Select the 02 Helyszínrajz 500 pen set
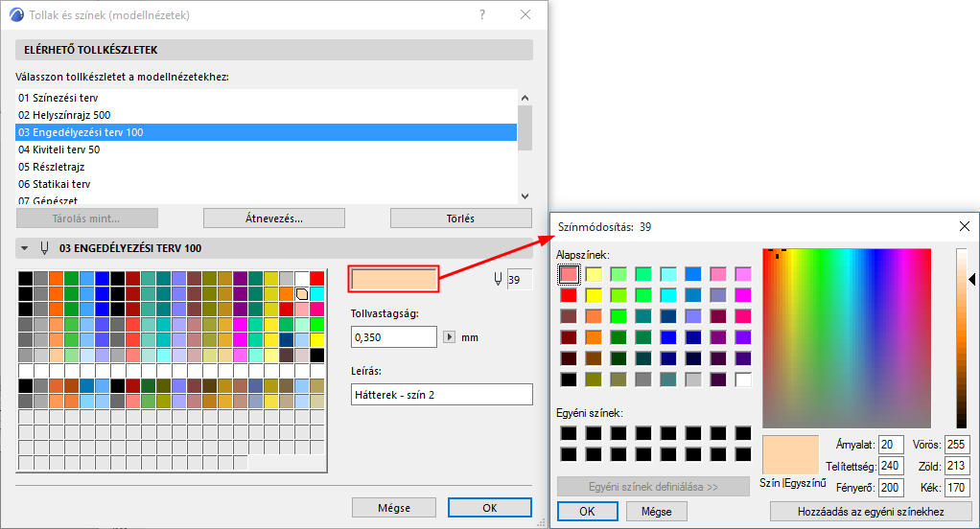 point(267,115)
